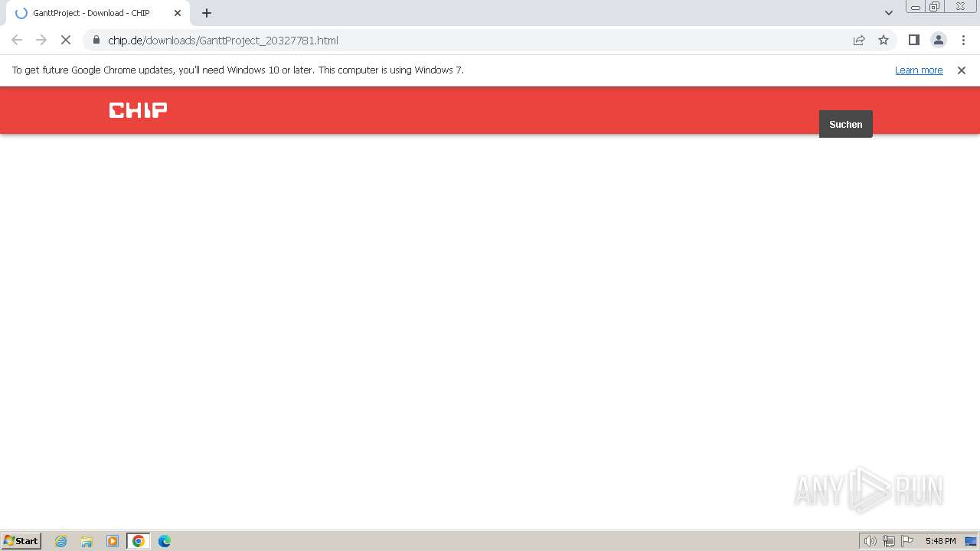Open the Windows Start menu

[21, 540]
